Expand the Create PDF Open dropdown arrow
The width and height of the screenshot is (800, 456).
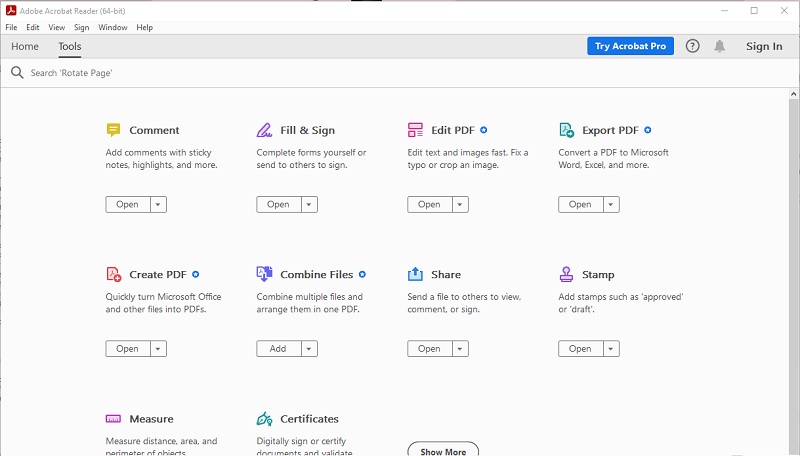pos(158,349)
